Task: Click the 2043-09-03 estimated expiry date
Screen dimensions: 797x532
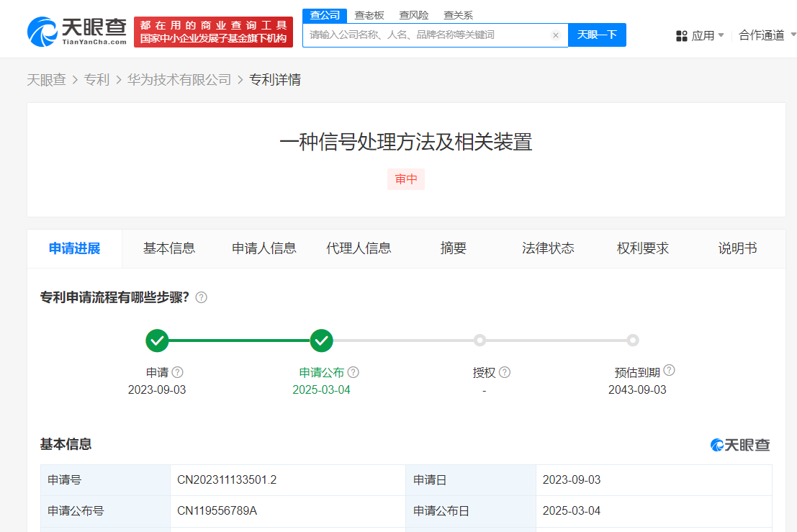Action: (x=637, y=390)
